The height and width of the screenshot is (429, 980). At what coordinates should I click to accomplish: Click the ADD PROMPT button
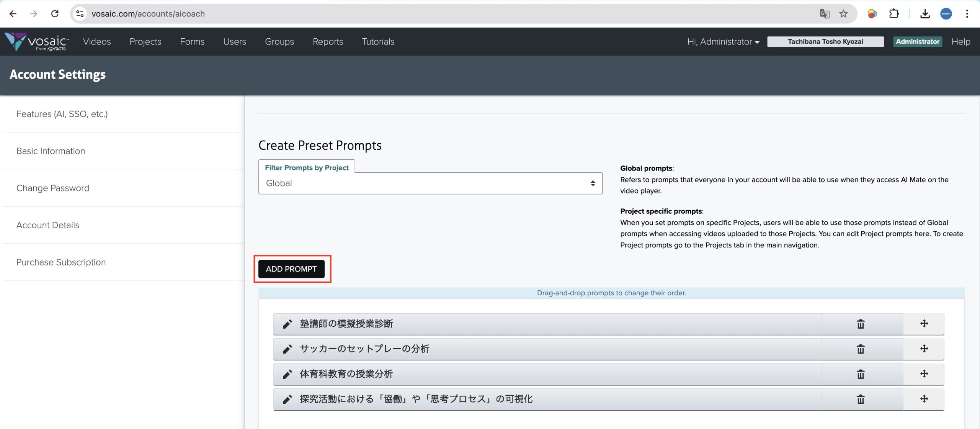pyautogui.click(x=291, y=269)
